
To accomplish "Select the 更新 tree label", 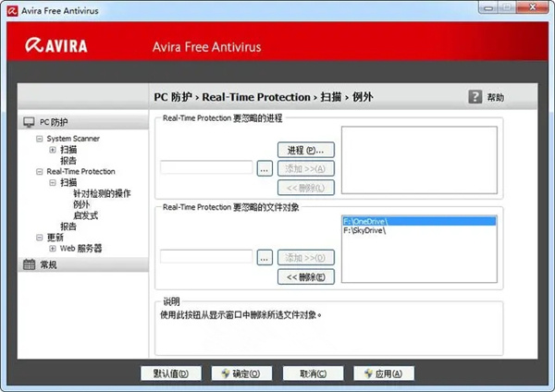I will coord(55,238).
